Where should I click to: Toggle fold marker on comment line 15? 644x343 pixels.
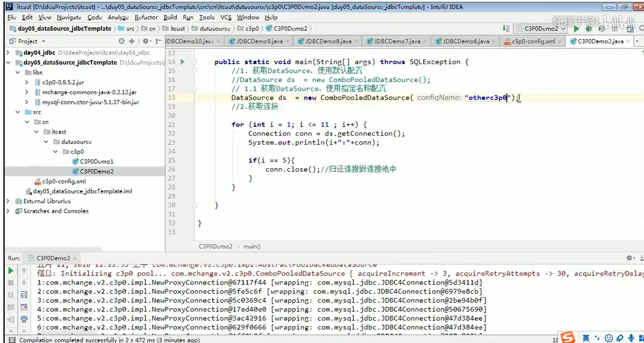click(x=194, y=71)
